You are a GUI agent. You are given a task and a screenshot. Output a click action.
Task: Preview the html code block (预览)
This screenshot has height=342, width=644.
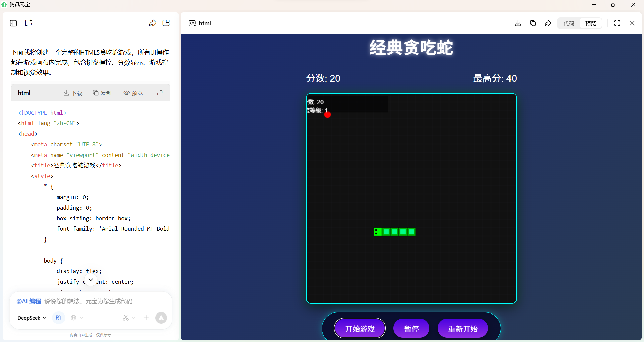pos(133,93)
